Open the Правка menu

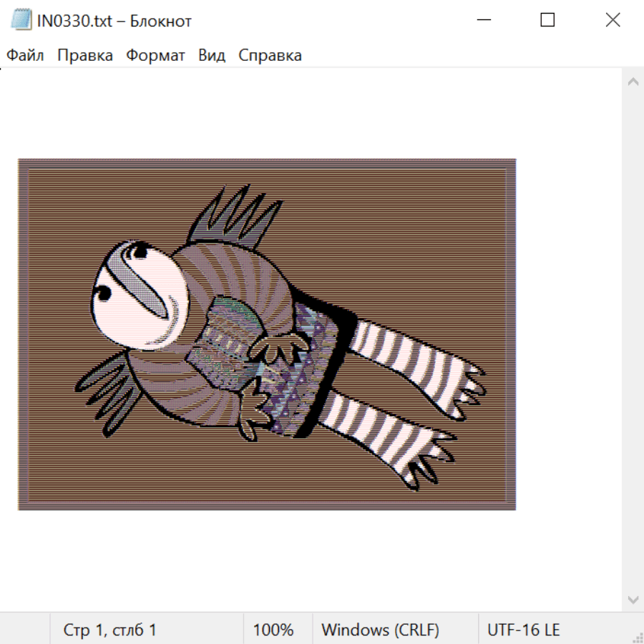coord(84,56)
